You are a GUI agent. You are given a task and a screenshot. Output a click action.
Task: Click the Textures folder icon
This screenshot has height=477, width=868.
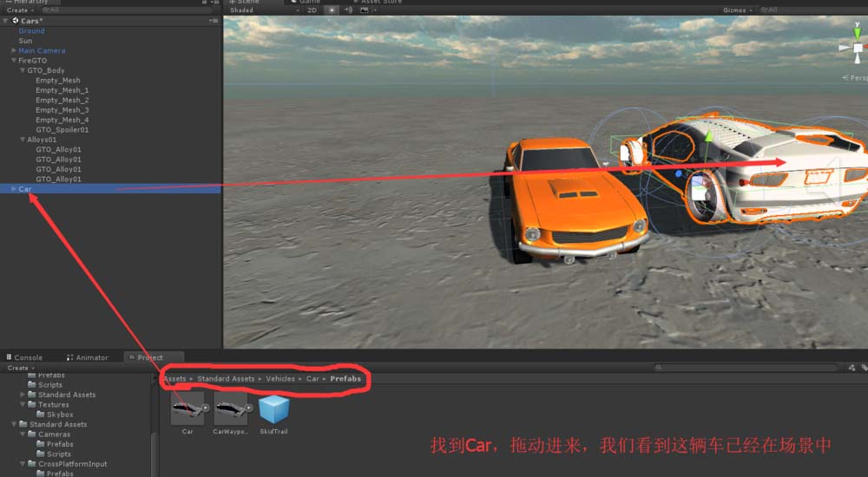tap(31, 404)
